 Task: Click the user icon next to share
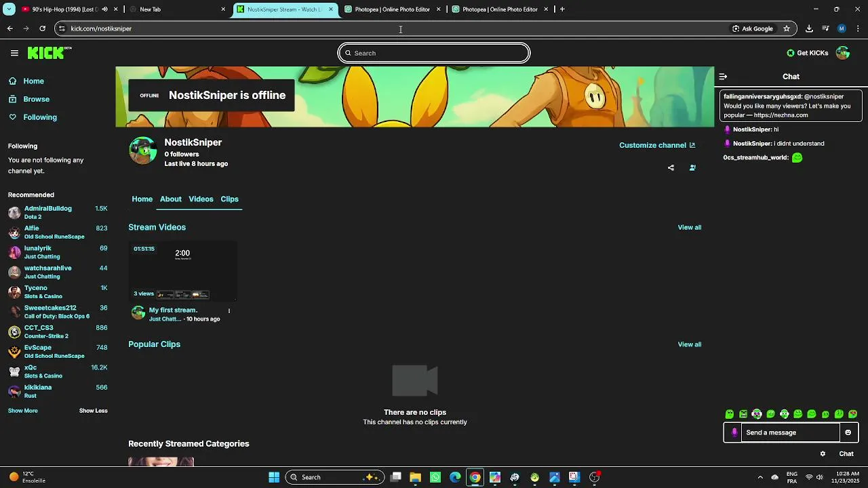(692, 167)
